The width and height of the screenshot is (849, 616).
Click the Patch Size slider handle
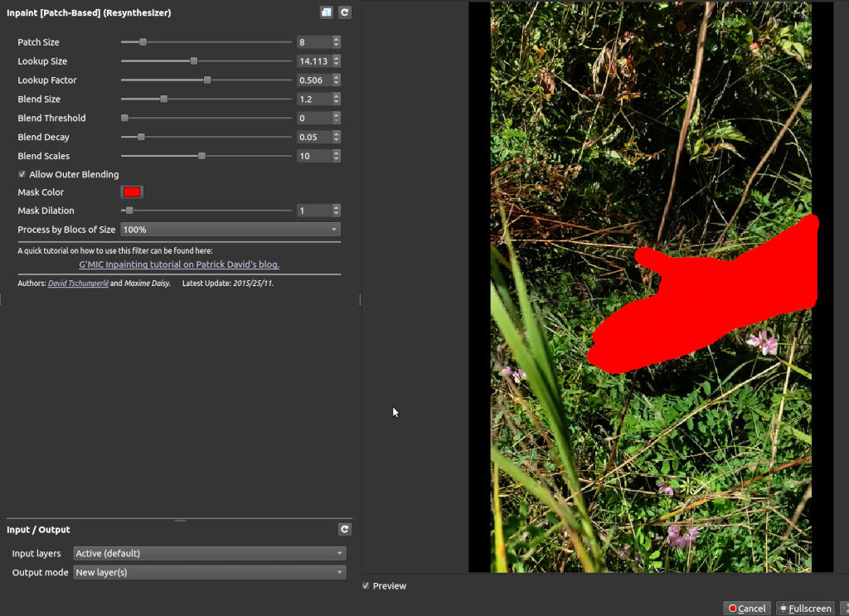(143, 41)
